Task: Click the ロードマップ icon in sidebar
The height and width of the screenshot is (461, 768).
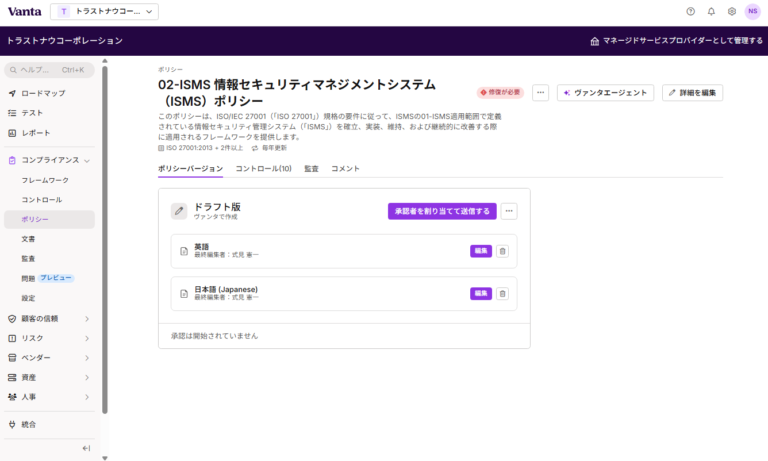Action: (12, 93)
